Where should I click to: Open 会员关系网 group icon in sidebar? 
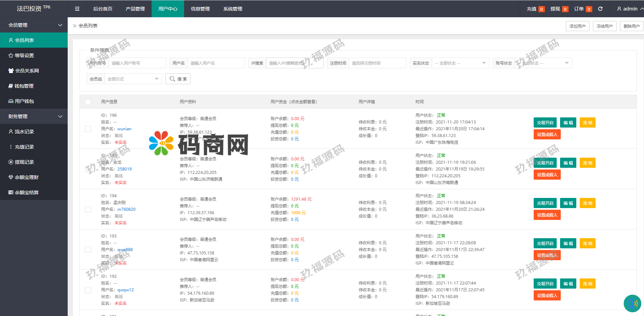tap(11, 71)
